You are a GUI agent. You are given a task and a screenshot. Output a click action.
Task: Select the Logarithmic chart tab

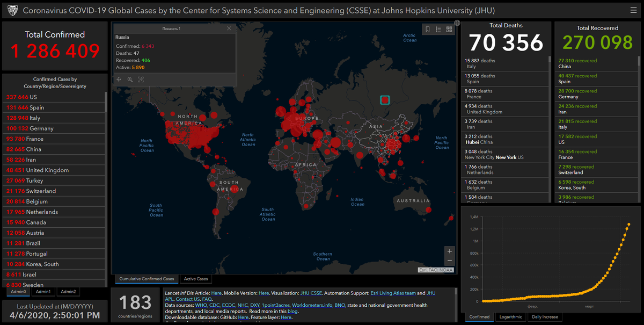click(x=510, y=316)
